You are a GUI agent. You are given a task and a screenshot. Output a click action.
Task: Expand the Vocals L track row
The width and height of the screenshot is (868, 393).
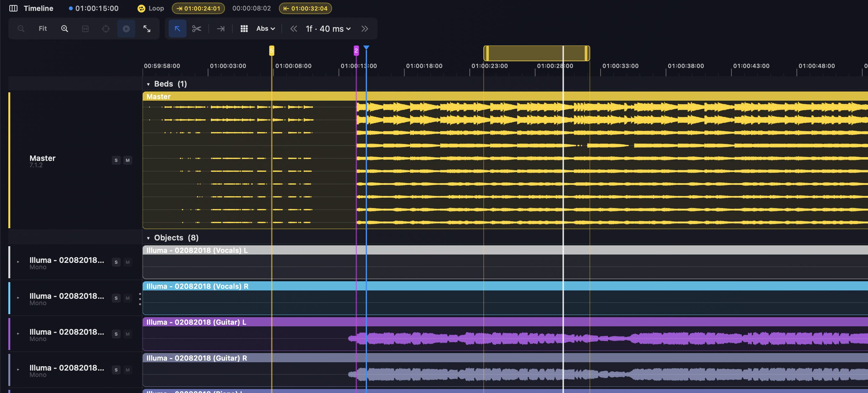click(18, 262)
